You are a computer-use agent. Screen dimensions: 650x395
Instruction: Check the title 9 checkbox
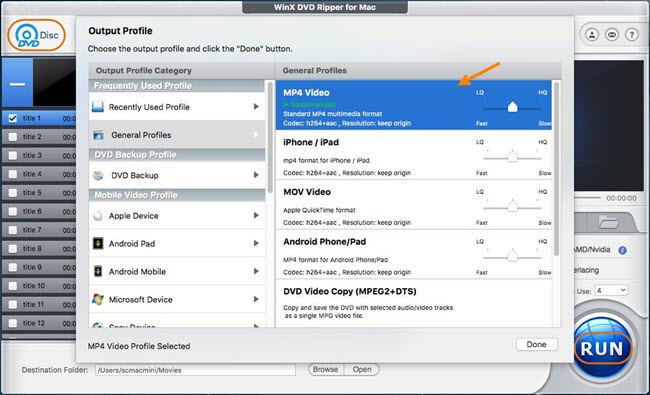pyautogui.click(x=13, y=267)
